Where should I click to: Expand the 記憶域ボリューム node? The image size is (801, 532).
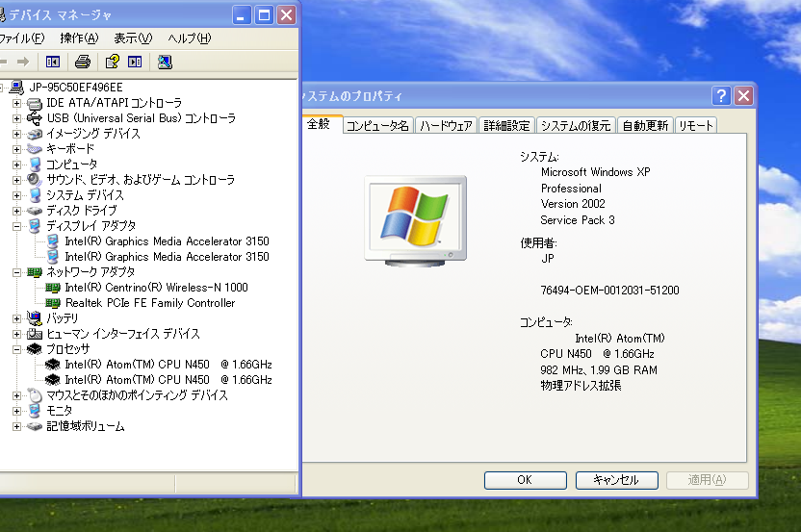(x=17, y=426)
